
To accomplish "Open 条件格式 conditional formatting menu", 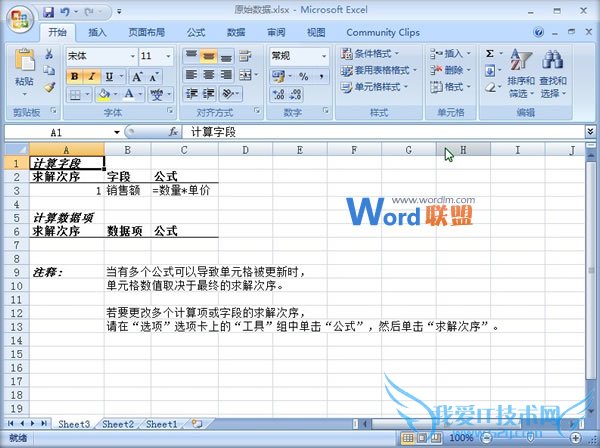I will click(370, 54).
